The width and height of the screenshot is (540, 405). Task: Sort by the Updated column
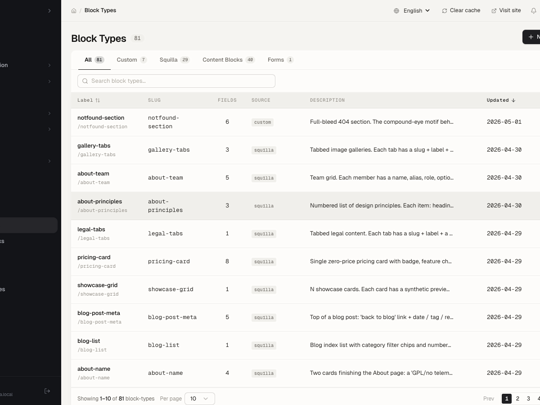[x=501, y=100]
